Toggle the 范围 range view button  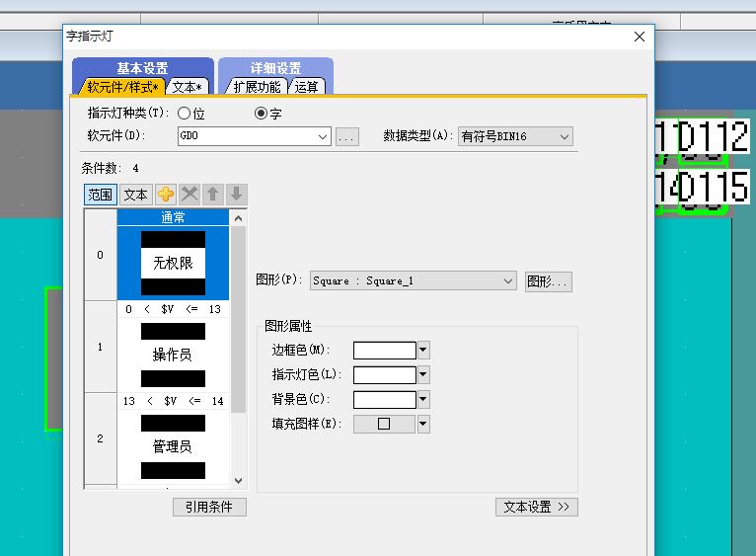pyautogui.click(x=101, y=195)
